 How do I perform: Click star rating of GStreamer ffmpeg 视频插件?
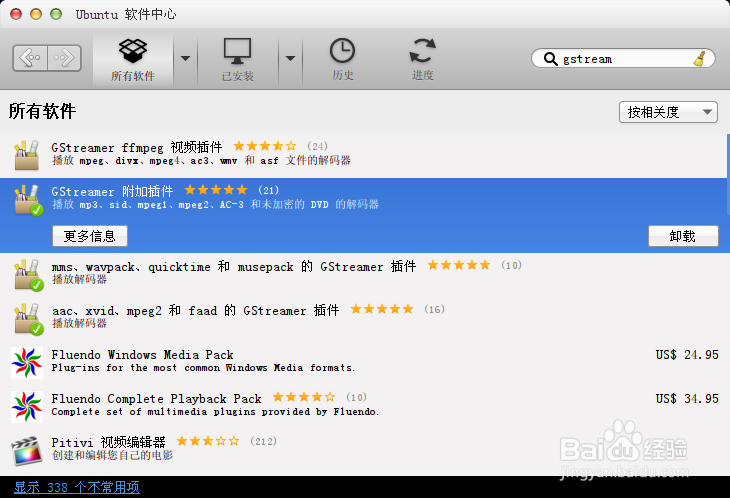[x=265, y=146]
